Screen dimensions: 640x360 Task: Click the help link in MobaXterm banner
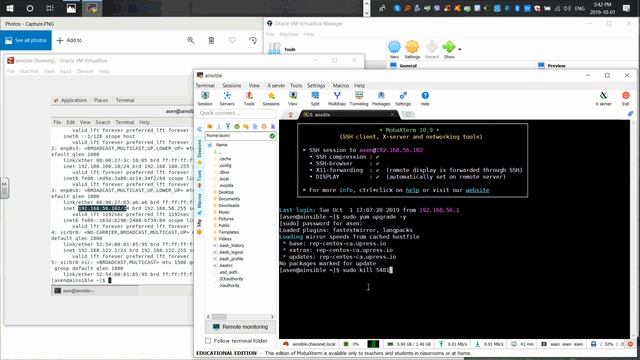coord(412,190)
